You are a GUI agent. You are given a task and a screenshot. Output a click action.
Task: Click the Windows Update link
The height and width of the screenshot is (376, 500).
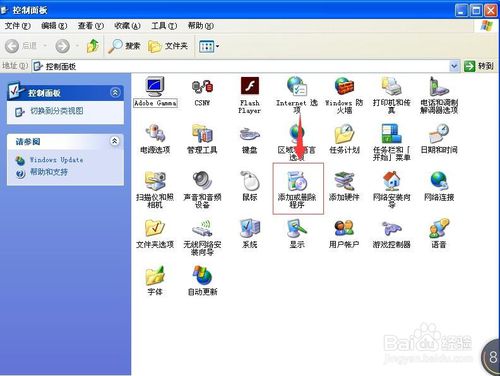56,160
